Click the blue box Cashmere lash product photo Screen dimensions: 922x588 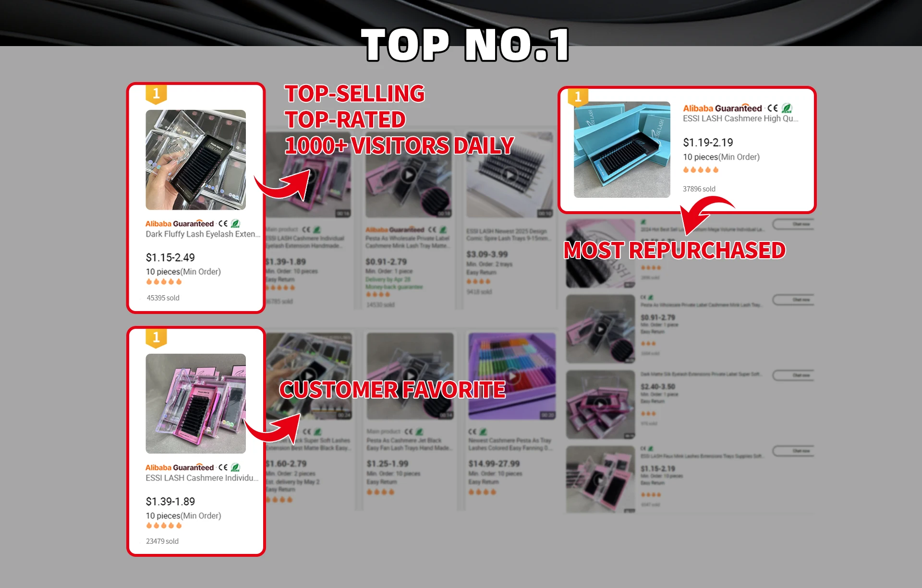(x=622, y=149)
